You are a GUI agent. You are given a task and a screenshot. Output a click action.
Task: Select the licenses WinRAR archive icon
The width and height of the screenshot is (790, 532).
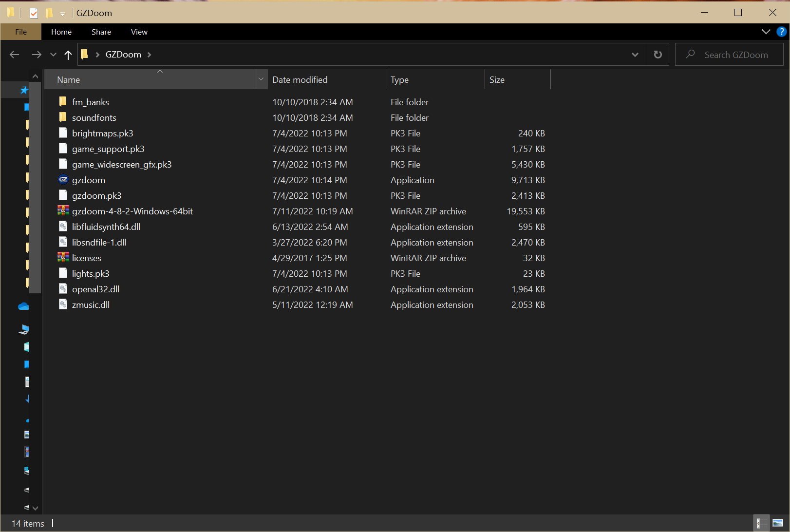tap(63, 257)
